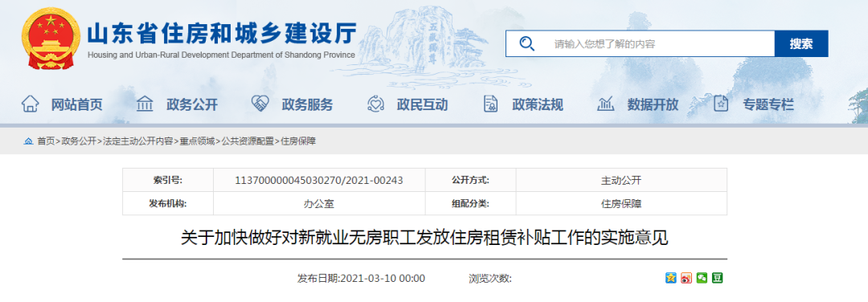Viewport: 868px width, 302px height.
Task: Click the document icon beside 政策法规
Action: [x=490, y=104]
